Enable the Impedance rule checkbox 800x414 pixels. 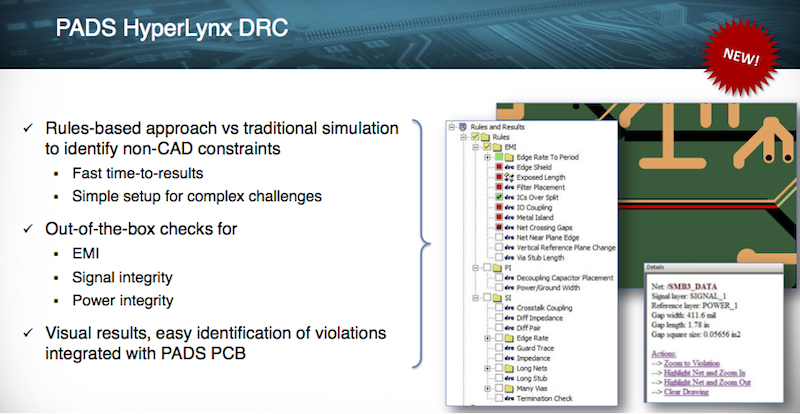point(498,358)
